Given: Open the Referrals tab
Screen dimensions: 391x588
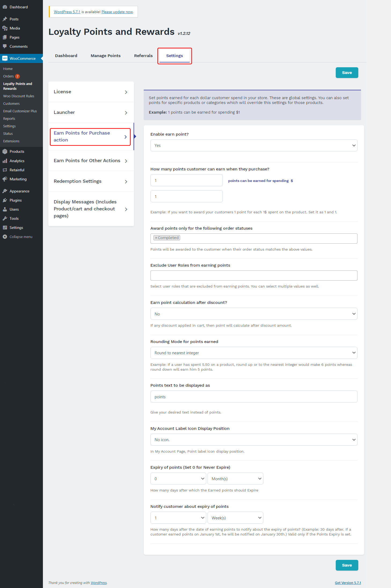Looking at the screenshot, I should pyautogui.click(x=143, y=56).
